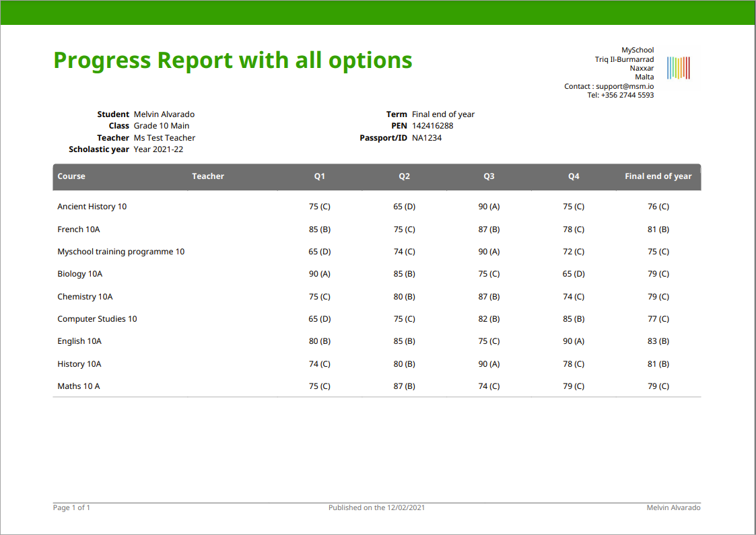
Task: Click the Q3 column header
Action: pyautogui.click(x=489, y=176)
